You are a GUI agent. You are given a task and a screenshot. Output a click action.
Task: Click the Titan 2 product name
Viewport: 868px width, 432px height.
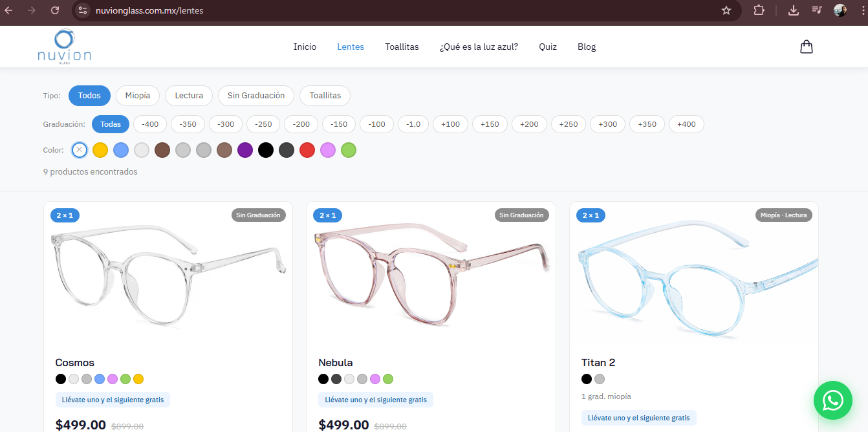coord(598,362)
